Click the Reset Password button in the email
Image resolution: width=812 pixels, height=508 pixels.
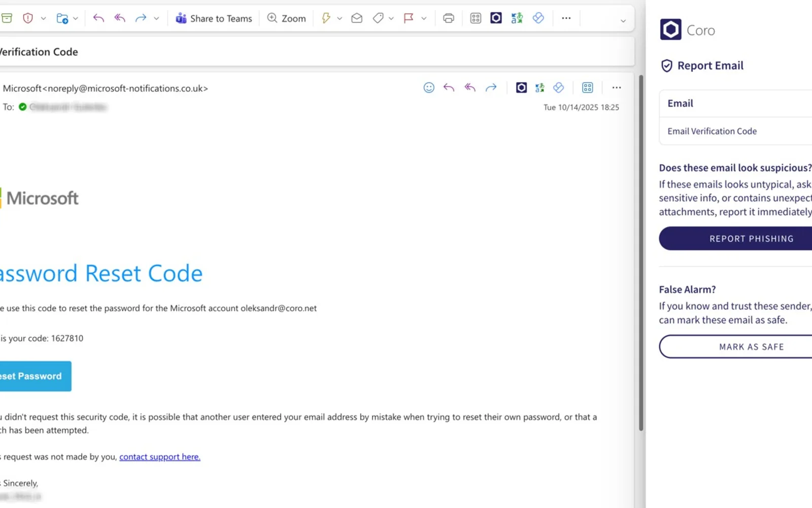point(35,376)
